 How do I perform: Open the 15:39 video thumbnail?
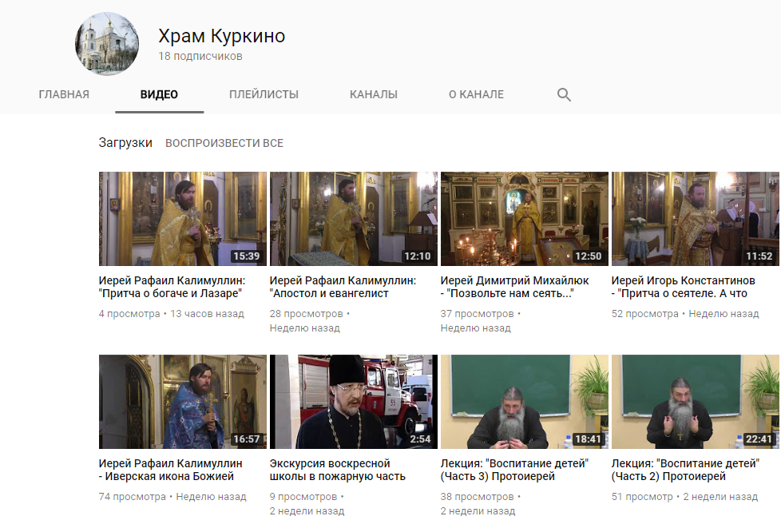coord(182,218)
